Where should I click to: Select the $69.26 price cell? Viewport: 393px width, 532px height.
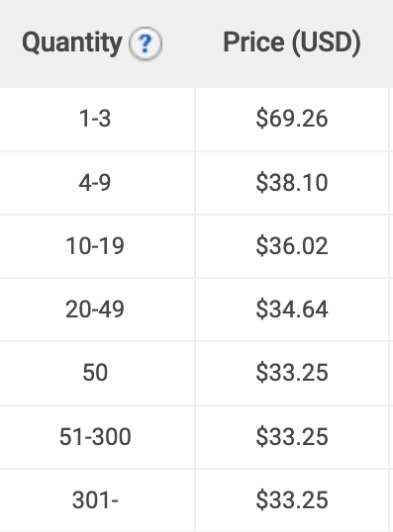click(292, 119)
